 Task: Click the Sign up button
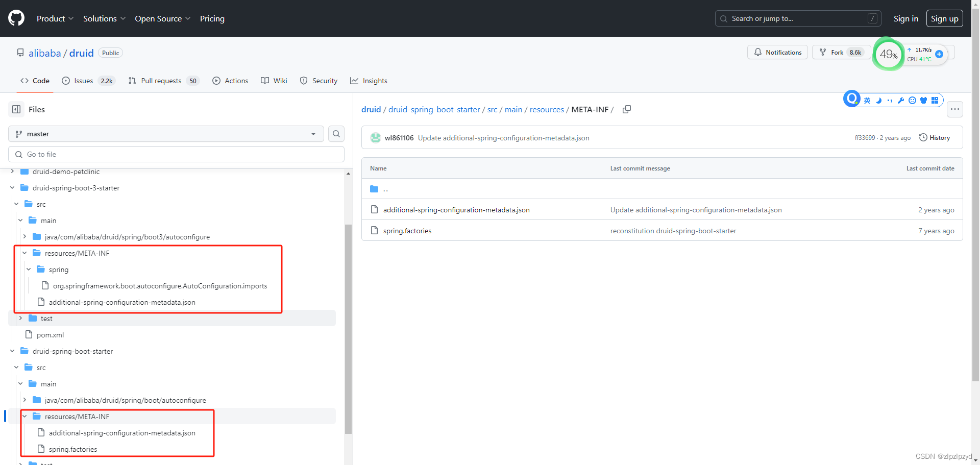click(x=945, y=18)
